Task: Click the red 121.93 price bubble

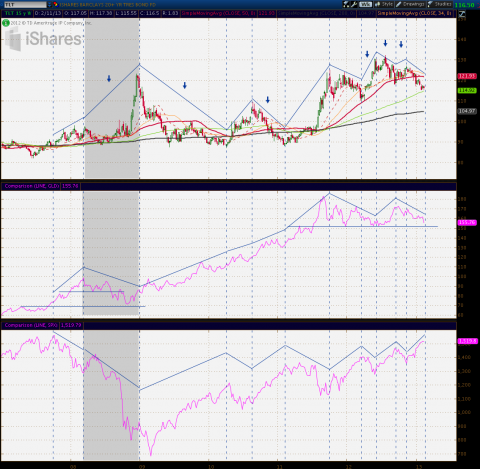Action: [x=467, y=76]
